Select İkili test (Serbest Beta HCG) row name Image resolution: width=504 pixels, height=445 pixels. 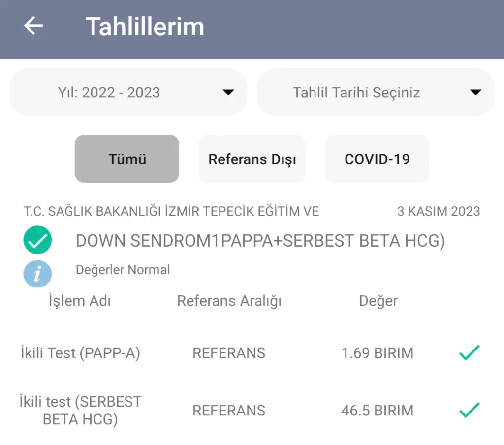pyautogui.click(x=80, y=410)
